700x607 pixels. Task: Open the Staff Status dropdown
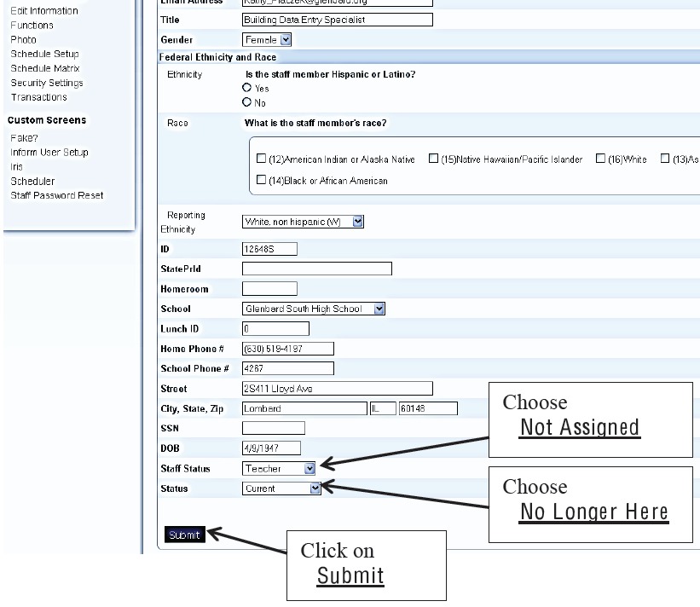tap(310, 468)
